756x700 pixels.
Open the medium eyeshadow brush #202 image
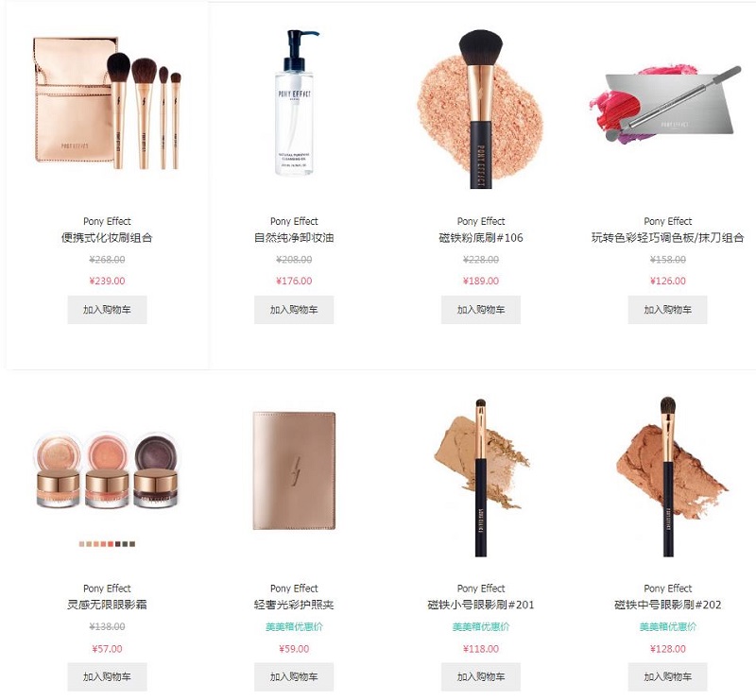[x=667, y=477]
